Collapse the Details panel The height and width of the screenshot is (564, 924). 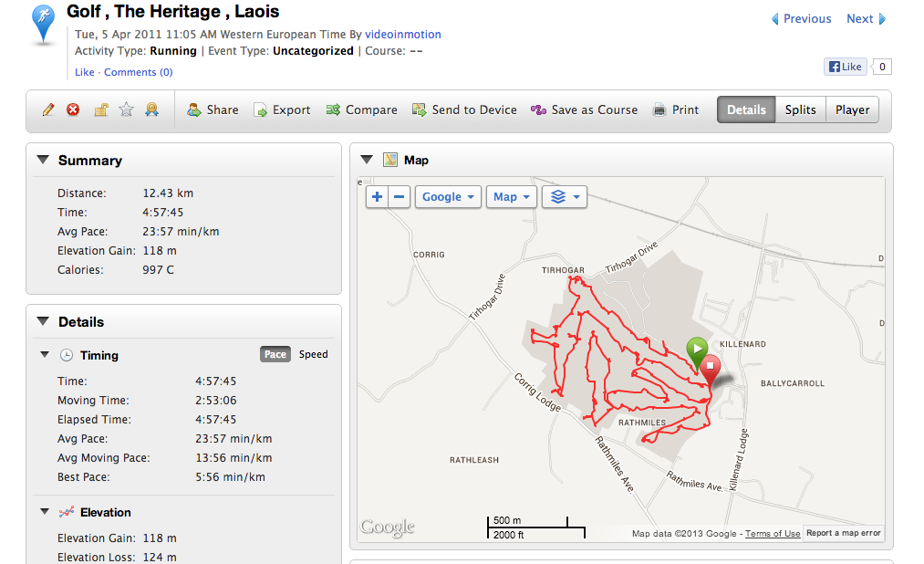(x=43, y=321)
